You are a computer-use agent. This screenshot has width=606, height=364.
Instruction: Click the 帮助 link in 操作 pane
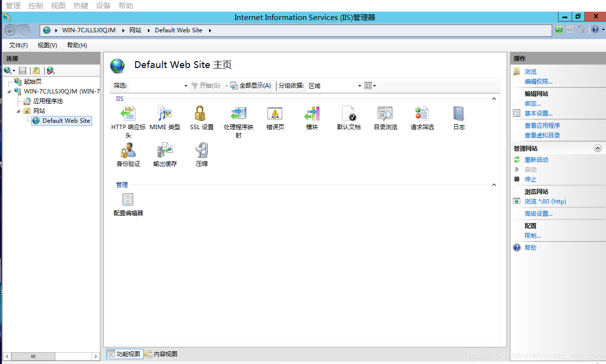coord(531,248)
